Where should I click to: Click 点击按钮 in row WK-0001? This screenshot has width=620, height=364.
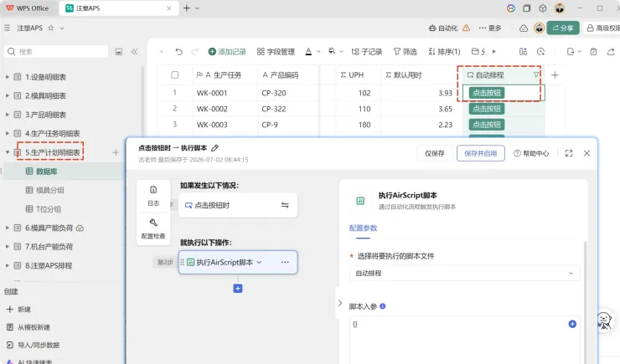487,93
